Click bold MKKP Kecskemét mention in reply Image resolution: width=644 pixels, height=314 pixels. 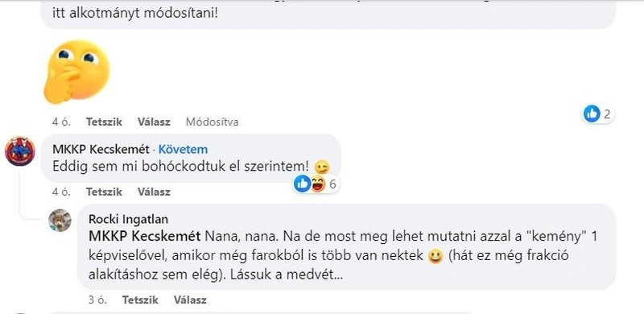pos(145,237)
